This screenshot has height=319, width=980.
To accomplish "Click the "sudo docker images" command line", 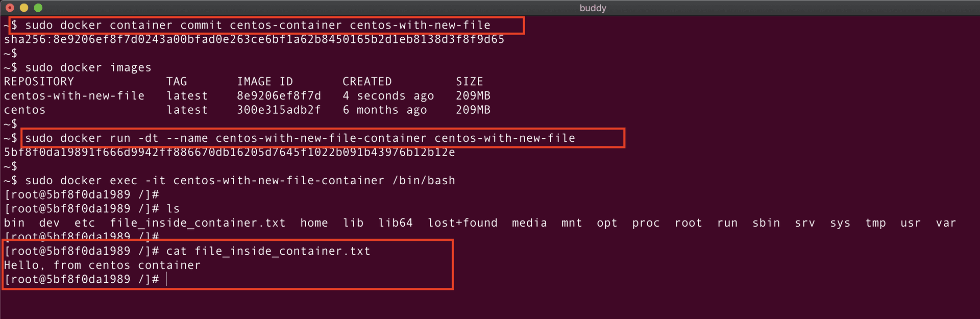I will [x=88, y=68].
